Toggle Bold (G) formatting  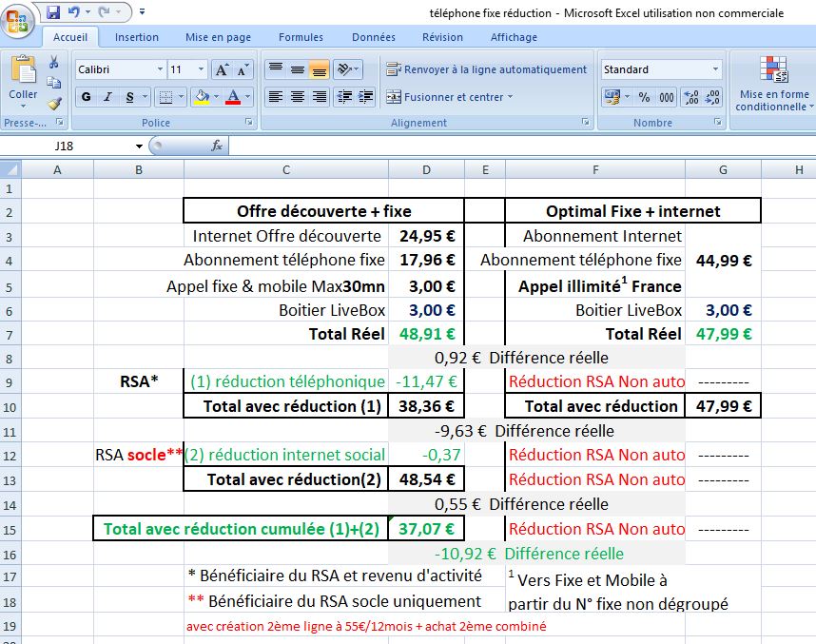[87, 97]
